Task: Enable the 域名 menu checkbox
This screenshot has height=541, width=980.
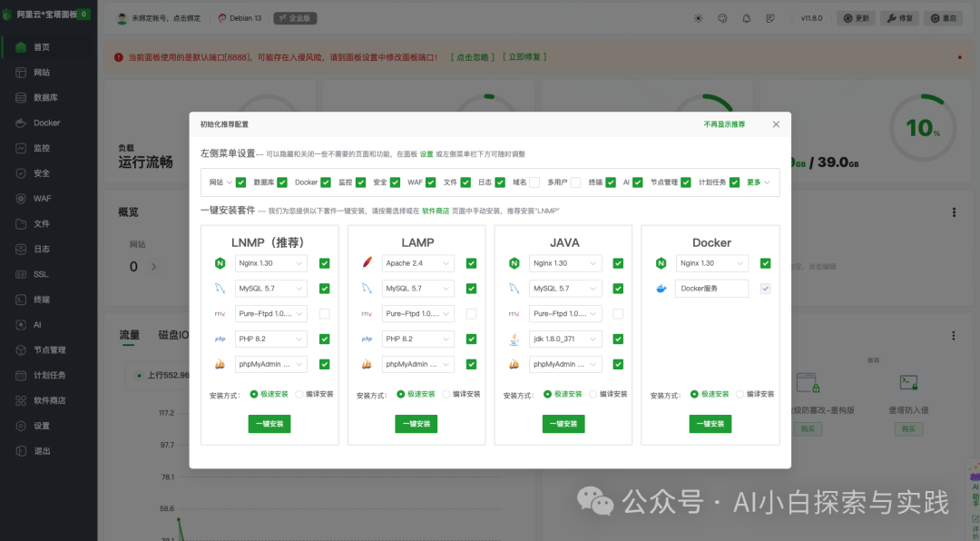Action: tap(534, 182)
